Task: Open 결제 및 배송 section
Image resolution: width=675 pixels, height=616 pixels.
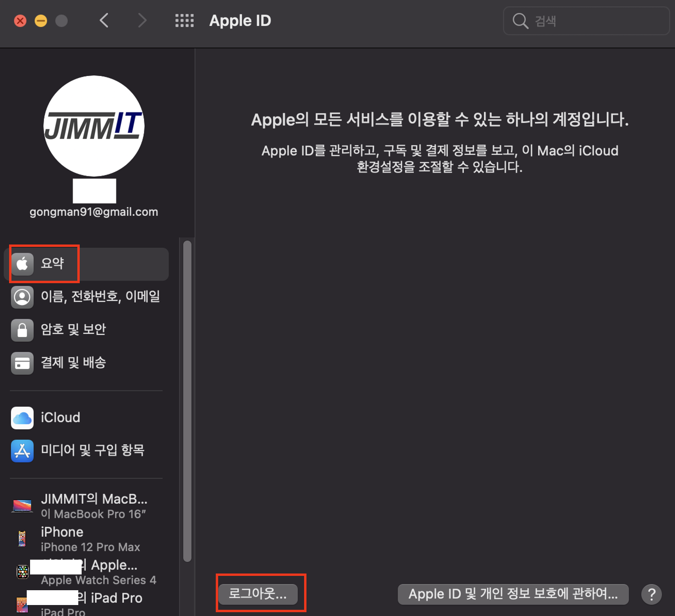Action: [87, 363]
